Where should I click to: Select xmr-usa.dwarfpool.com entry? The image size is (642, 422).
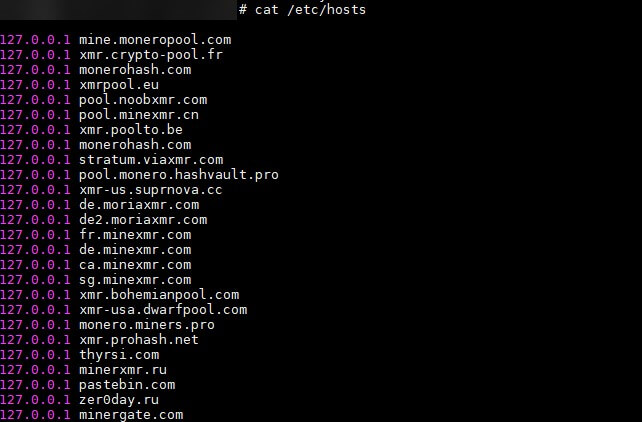(x=163, y=310)
